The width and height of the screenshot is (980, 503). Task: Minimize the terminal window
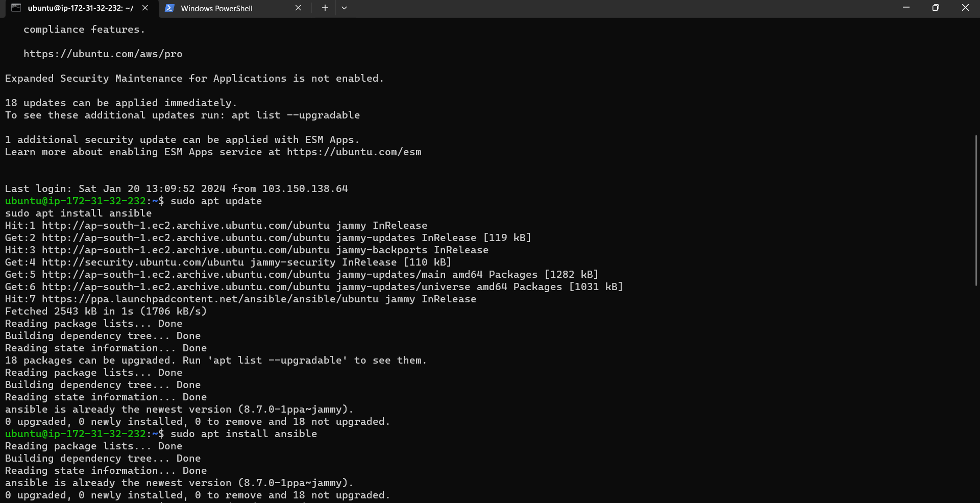coord(906,8)
